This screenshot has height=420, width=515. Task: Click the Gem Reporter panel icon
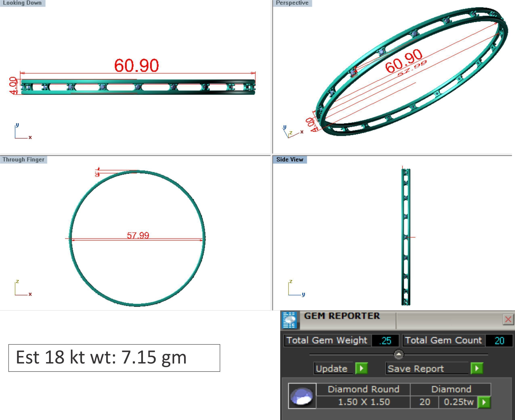[290, 320]
